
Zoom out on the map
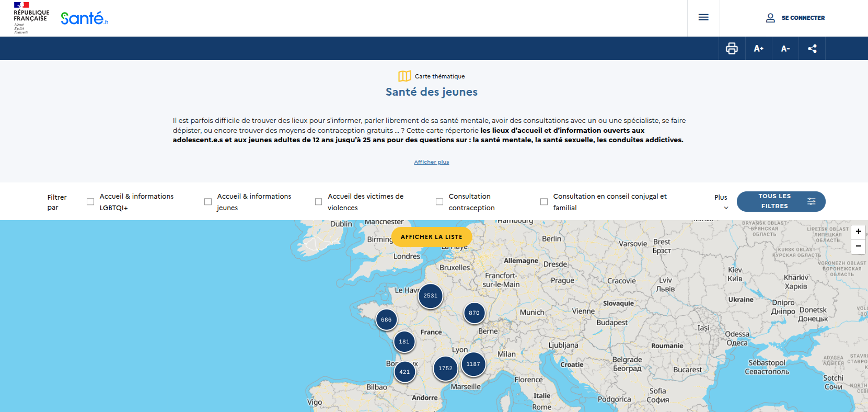point(858,246)
